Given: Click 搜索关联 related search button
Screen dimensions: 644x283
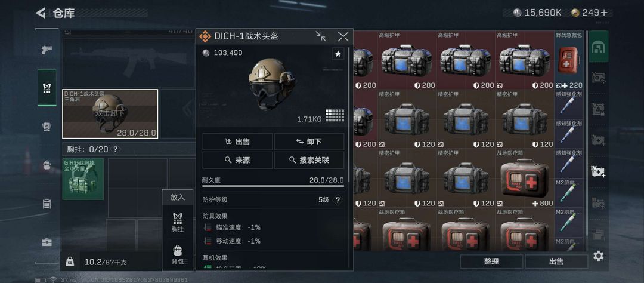Looking at the screenshot, I should pyautogui.click(x=309, y=160).
